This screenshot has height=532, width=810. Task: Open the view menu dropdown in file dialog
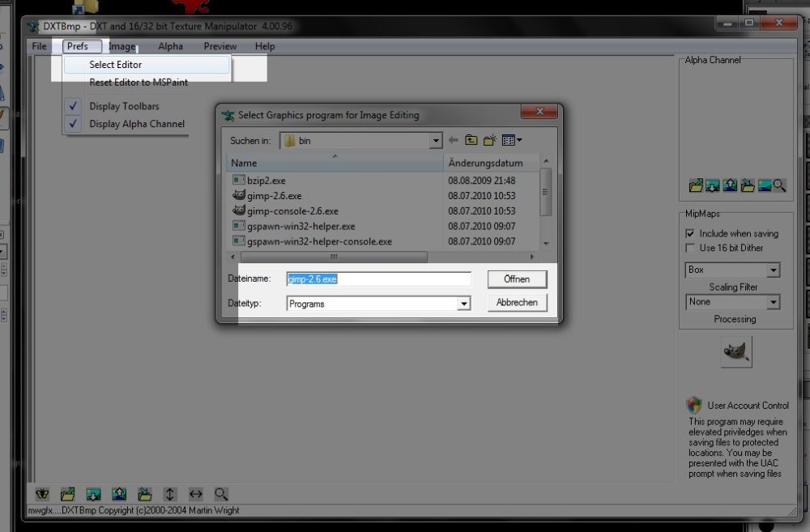pos(512,140)
